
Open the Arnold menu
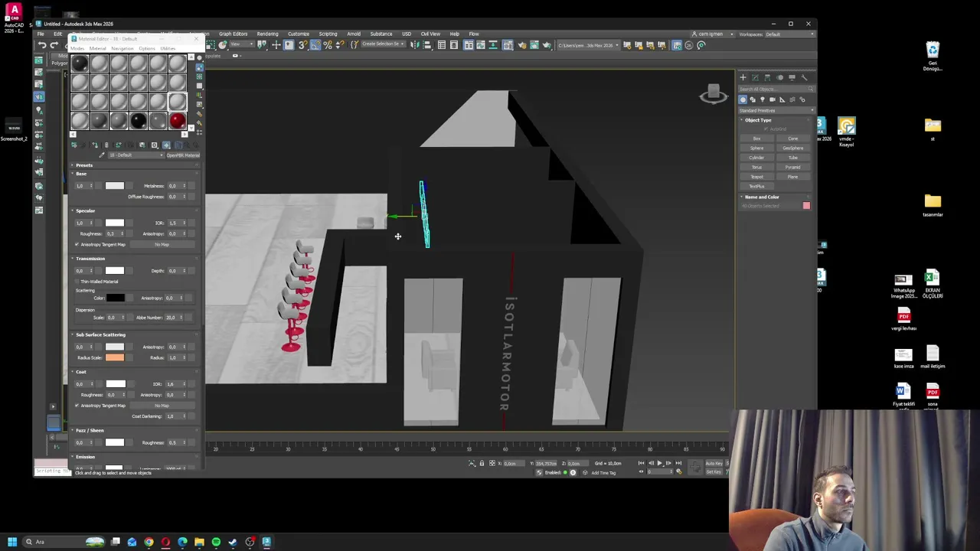[354, 34]
